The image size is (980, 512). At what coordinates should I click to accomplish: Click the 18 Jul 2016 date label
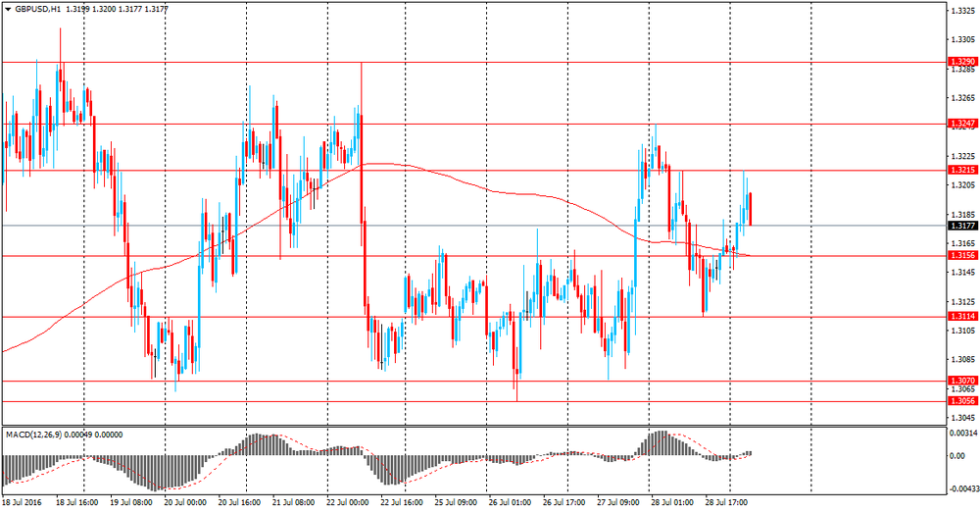click(21, 502)
